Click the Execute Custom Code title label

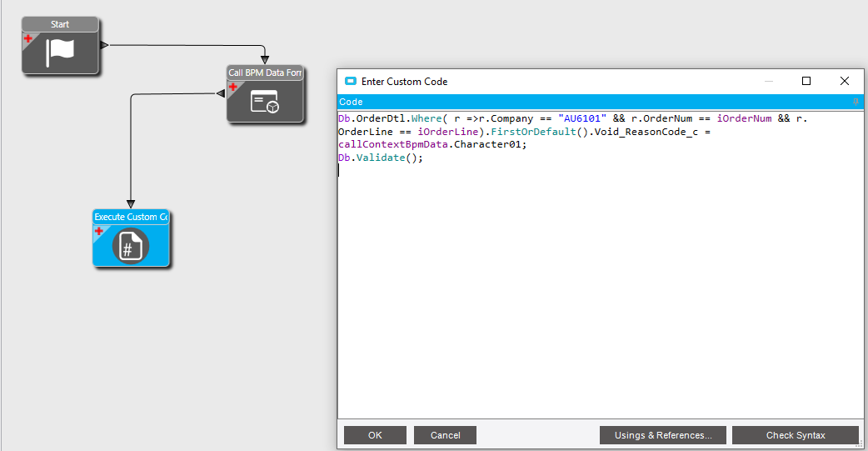pos(131,217)
